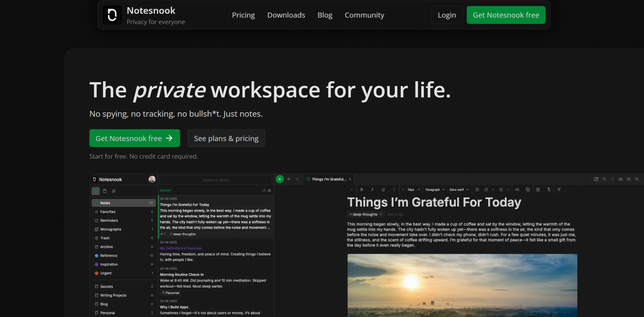Open the Pricing page
644x317 pixels.
(243, 15)
